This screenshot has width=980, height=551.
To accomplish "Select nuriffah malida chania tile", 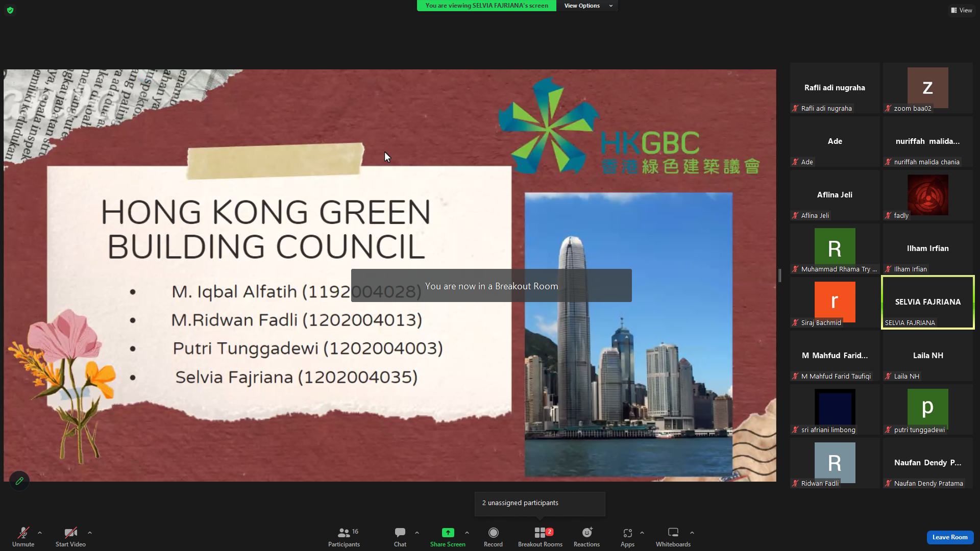I will 927,141.
